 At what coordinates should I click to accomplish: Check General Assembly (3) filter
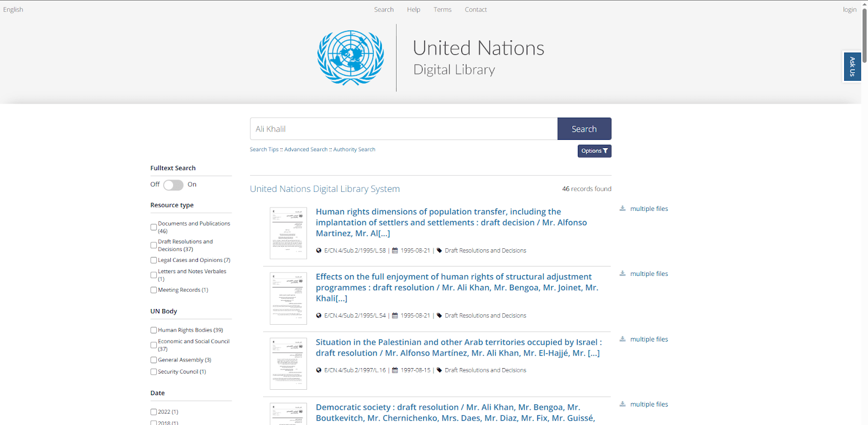coord(154,360)
